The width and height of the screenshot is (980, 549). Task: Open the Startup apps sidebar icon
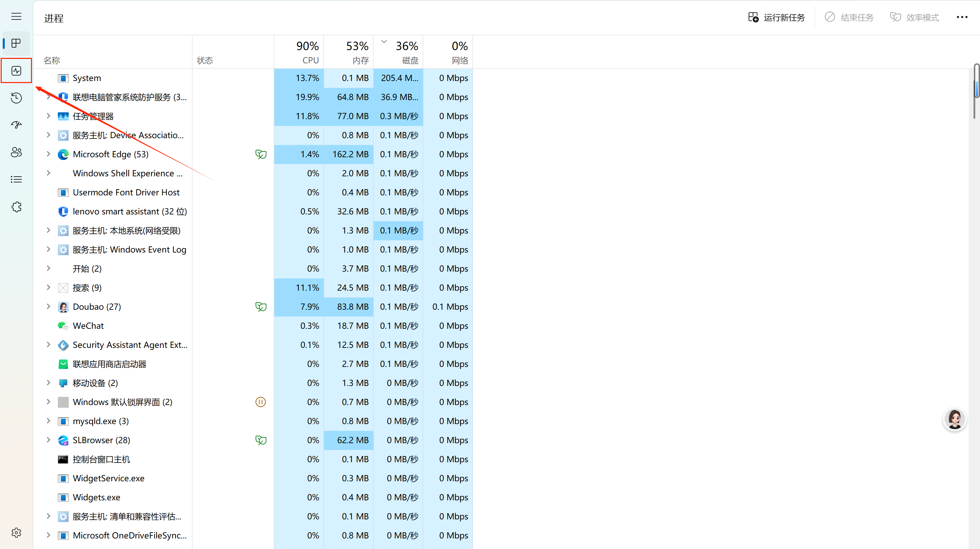point(16,125)
